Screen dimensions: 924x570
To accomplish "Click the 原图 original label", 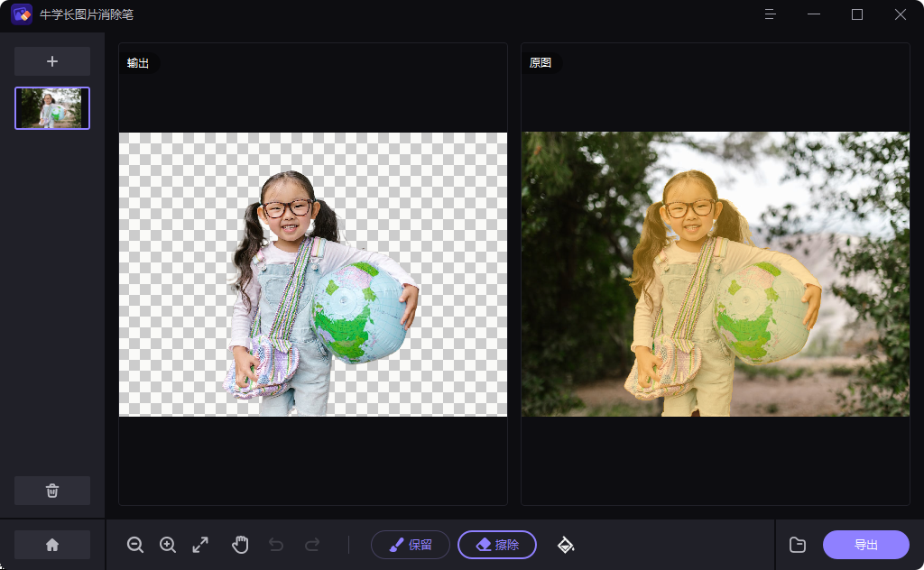I will (x=541, y=62).
